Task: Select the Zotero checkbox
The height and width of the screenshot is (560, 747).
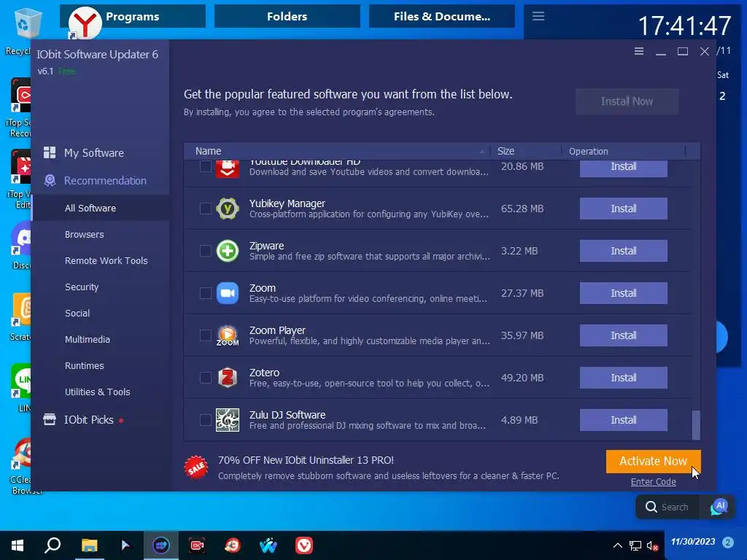Action: coord(205,378)
